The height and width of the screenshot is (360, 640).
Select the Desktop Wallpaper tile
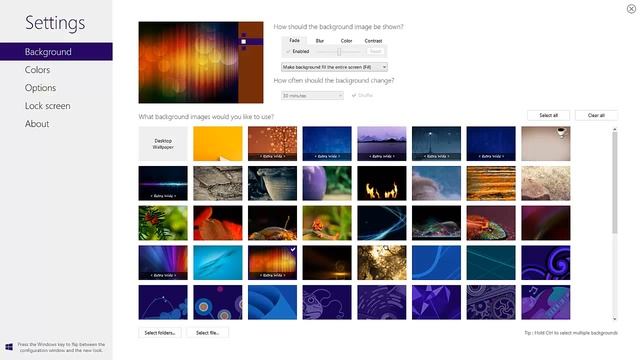point(163,144)
